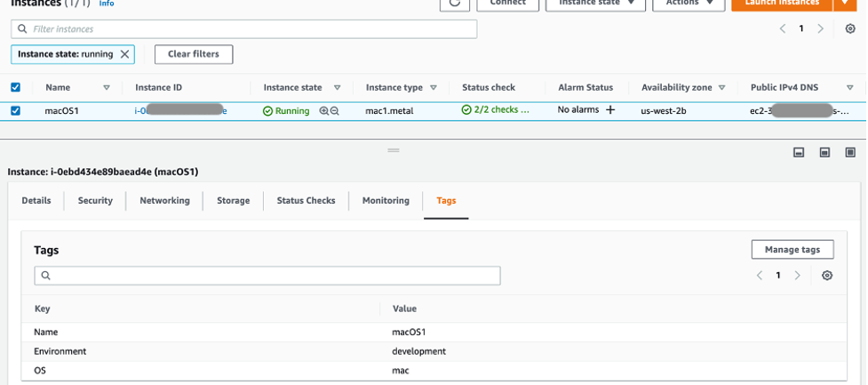Toggle the select-all instances checkbox
The height and width of the screenshot is (385, 868).
tap(15, 87)
